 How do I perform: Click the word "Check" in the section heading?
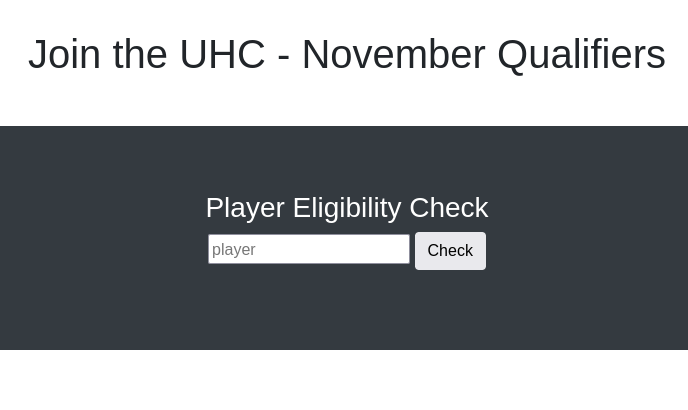coord(448,207)
